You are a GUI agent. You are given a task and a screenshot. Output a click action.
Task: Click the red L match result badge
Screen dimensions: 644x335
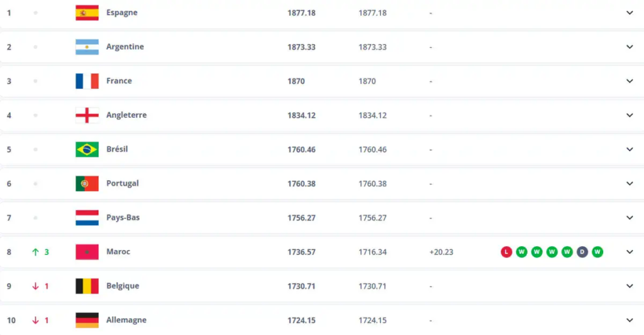(506, 252)
